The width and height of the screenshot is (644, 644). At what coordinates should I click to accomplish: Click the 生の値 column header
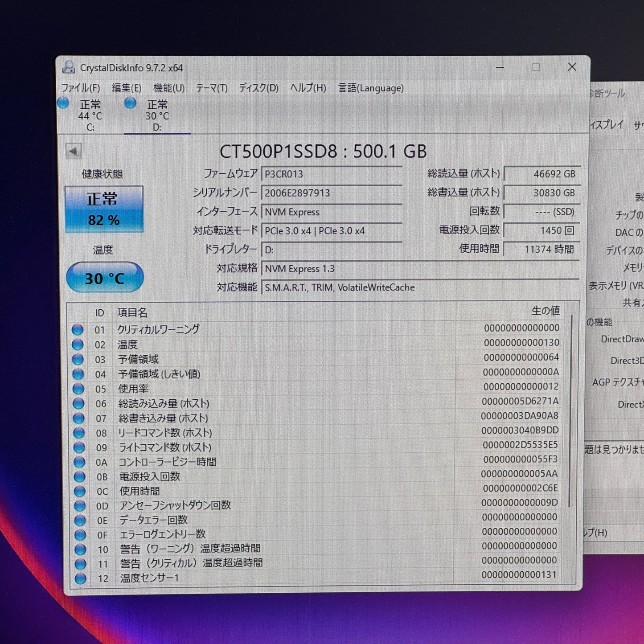tap(546, 311)
